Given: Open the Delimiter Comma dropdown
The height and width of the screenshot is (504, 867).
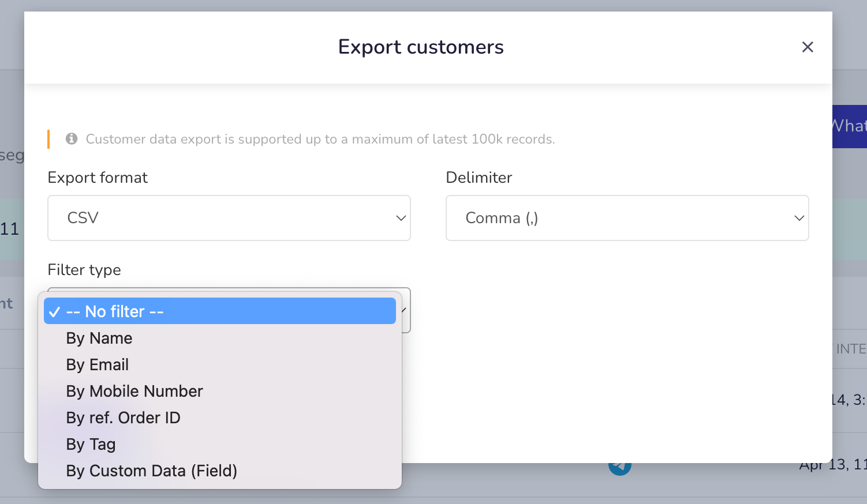Looking at the screenshot, I should (x=627, y=218).
